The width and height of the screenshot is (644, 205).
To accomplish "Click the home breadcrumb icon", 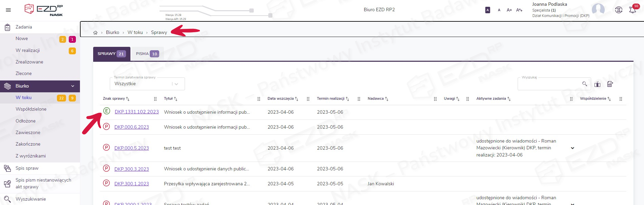I will click(95, 33).
